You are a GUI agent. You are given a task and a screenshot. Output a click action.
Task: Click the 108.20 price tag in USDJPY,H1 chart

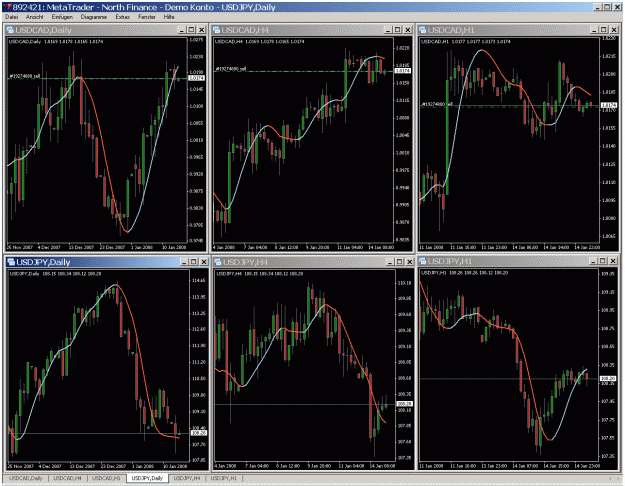coord(608,378)
